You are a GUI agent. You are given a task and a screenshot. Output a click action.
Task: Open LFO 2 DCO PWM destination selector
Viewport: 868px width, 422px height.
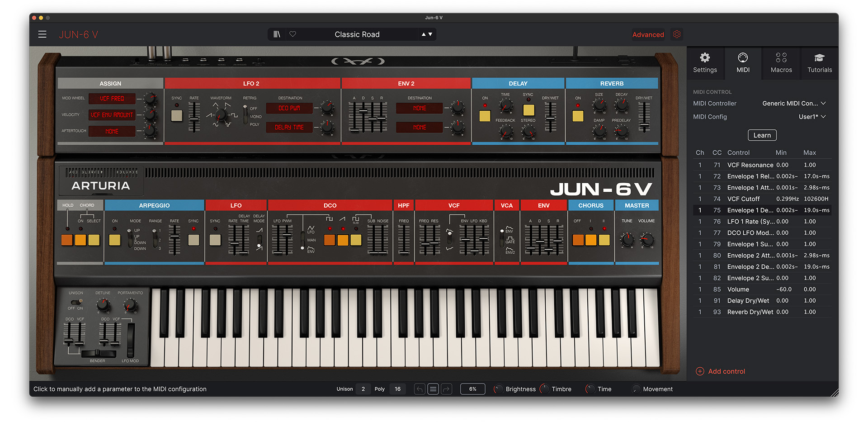289,109
